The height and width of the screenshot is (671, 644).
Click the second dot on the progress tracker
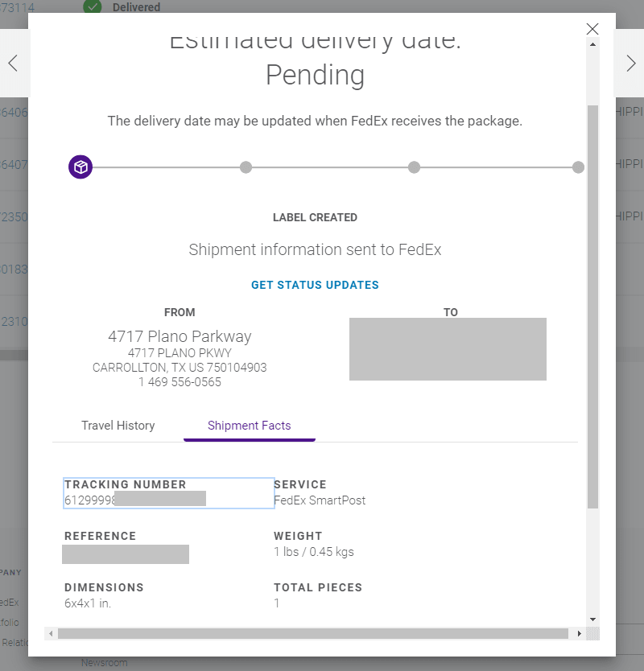246,167
